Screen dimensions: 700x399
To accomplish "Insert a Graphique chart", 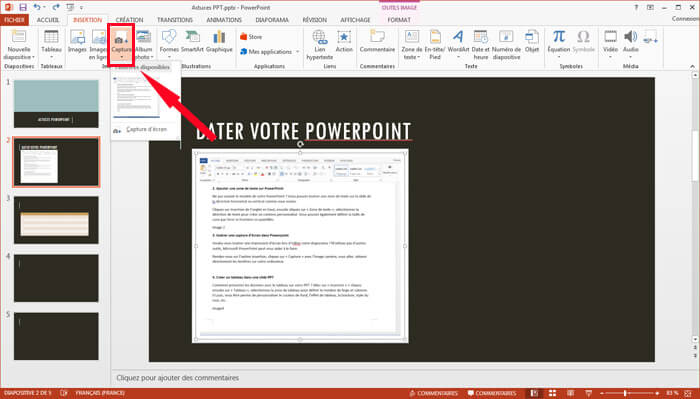I will [219, 42].
